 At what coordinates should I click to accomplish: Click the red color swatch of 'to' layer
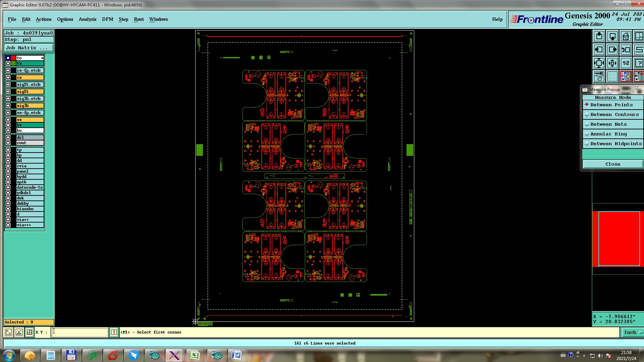13,58
